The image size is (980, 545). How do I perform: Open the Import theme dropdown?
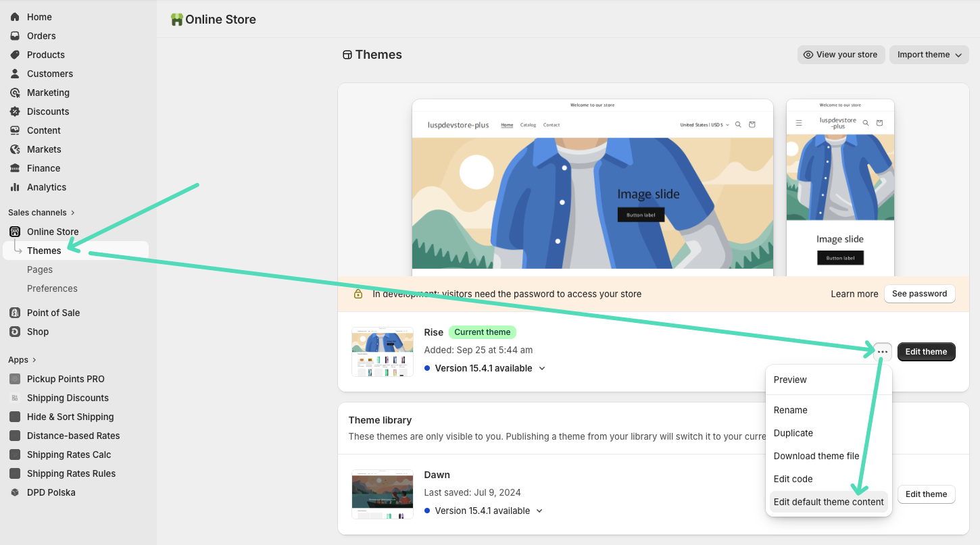pos(929,55)
